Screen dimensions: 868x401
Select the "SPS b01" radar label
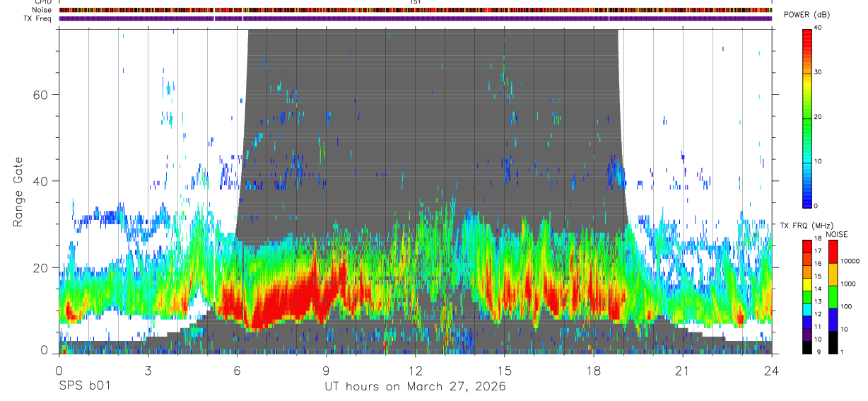coord(83,387)
